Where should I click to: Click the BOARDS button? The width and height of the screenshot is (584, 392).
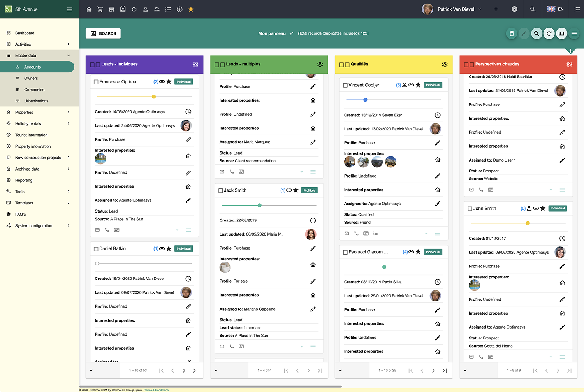[x=103, y=33]
